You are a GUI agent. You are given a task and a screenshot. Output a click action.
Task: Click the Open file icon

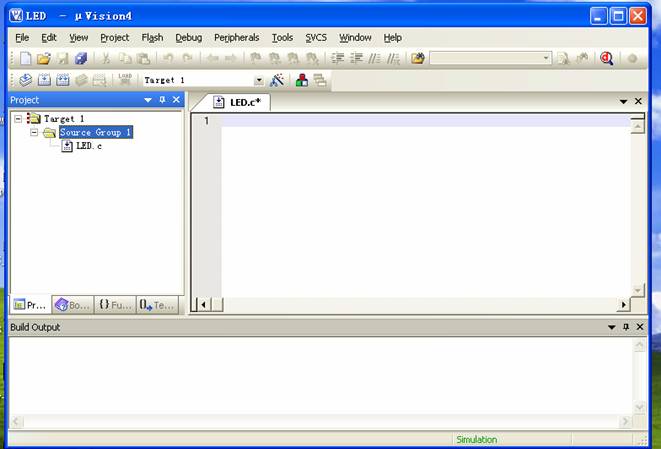tap(43, 59)
